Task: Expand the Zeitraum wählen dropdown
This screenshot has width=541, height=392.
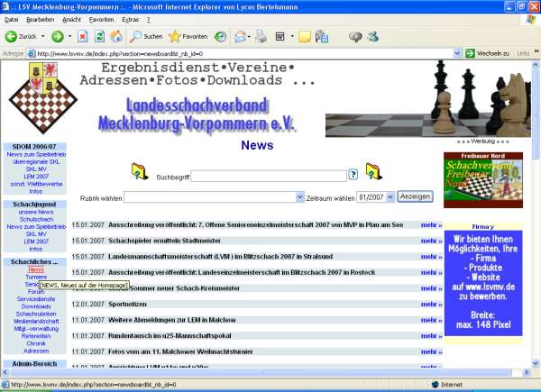Action: [x=375, y=196]
